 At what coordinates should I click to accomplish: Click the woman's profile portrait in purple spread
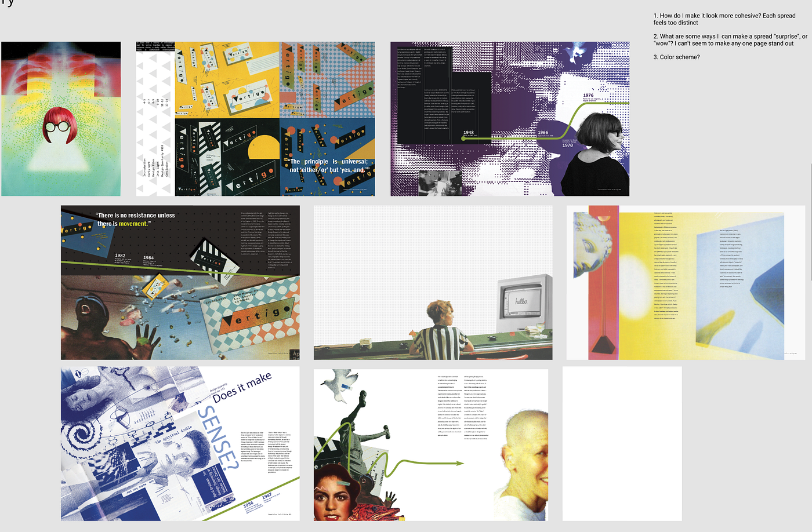[594, 154]
